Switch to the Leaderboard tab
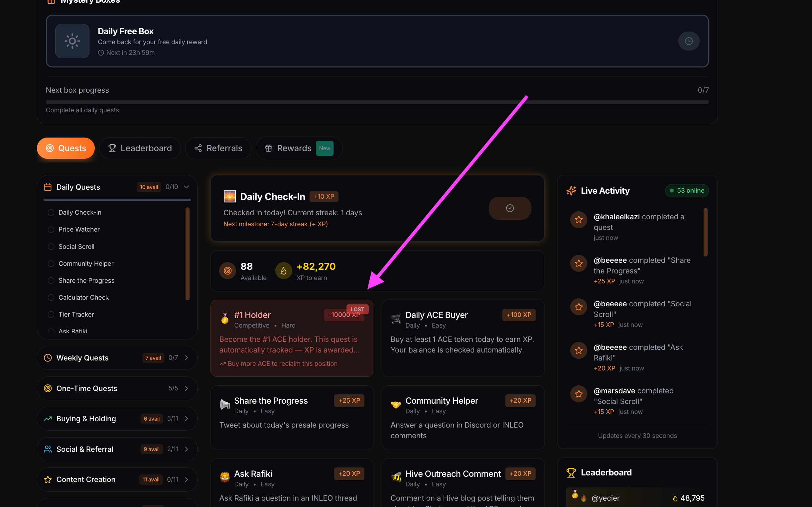812x507 pixels. (x=140, y=148)
